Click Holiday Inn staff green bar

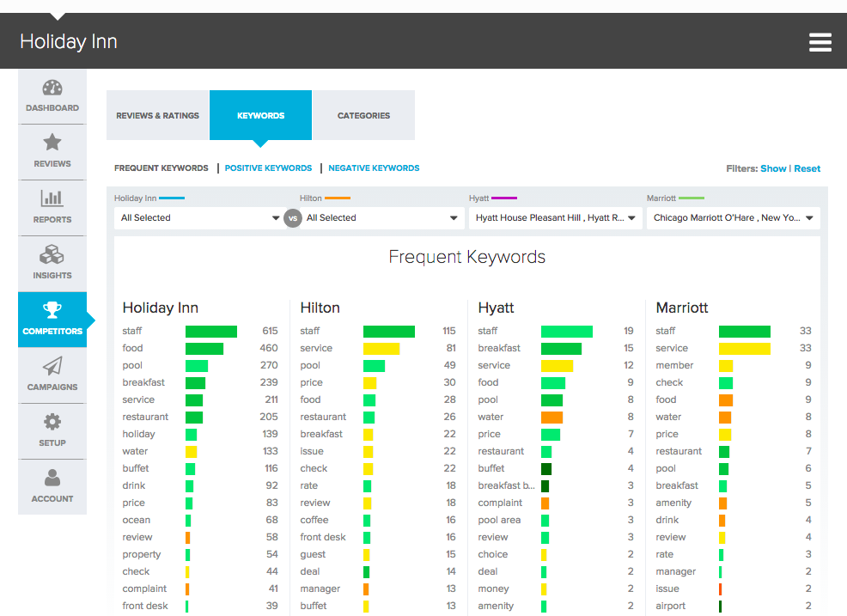pyautogui.click(x=211, y=332)
